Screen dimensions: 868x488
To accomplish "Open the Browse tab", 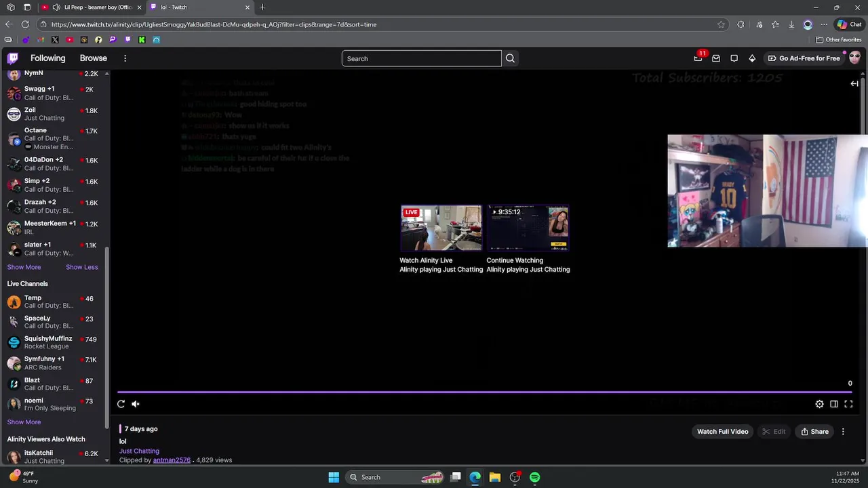I will click(94, 58).
